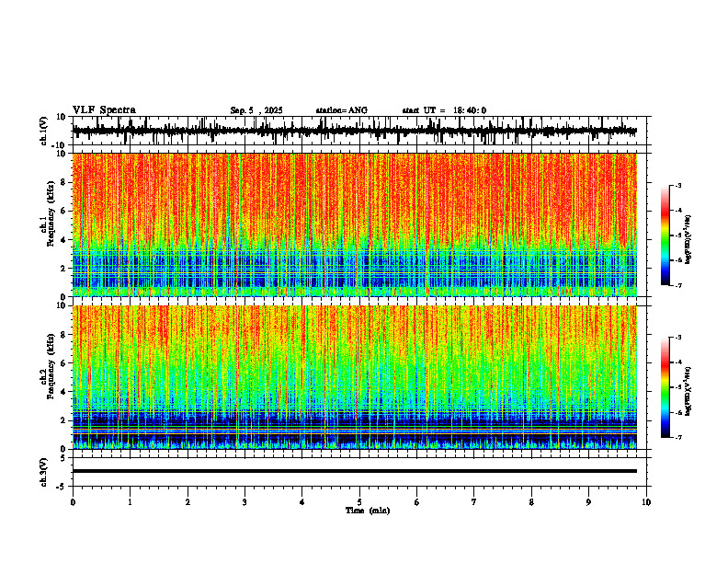Click the 'VLF Spectra' title text
The height and width of the screenshot is (563, 728).
(104, 110)
